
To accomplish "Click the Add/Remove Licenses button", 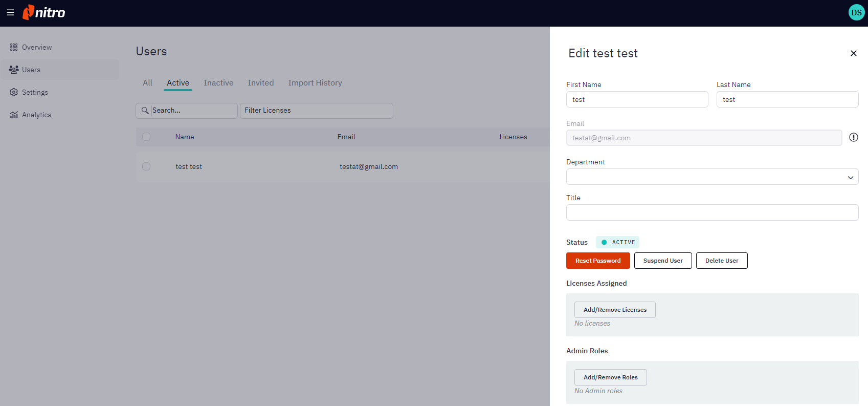I will [615, 310].
